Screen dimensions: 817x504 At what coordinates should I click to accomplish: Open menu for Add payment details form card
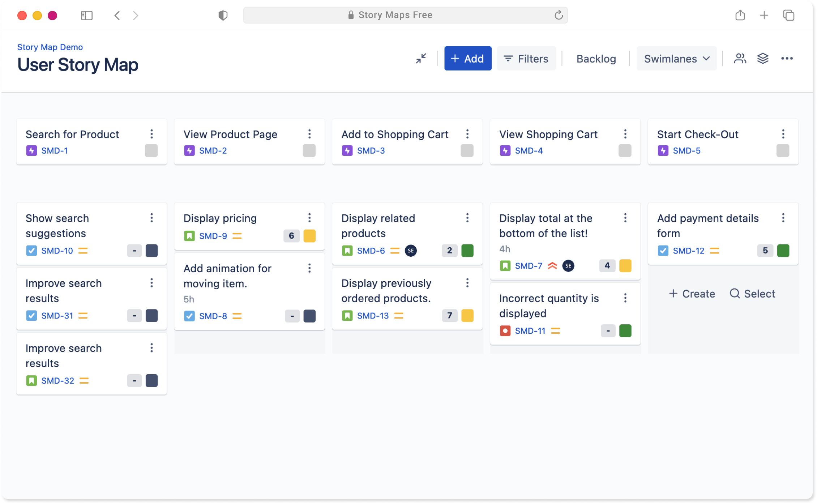(783, 218)
